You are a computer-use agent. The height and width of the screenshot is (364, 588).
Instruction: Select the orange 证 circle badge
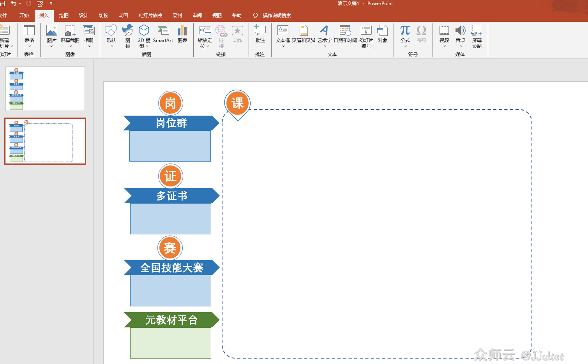tap(171, 176)
